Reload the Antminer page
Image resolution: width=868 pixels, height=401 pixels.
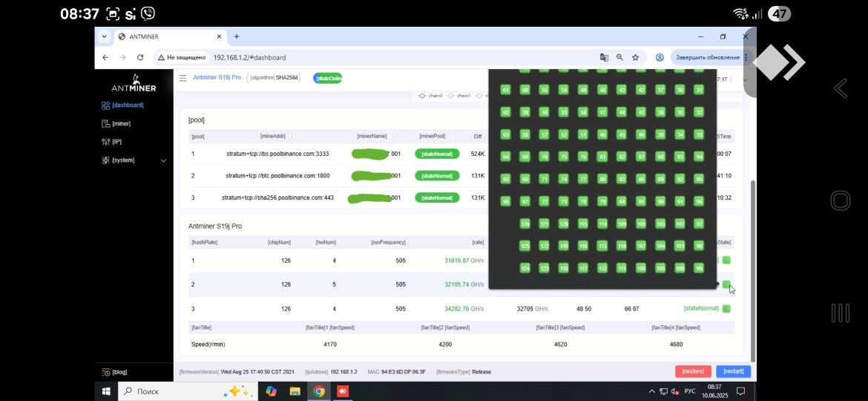140,57
